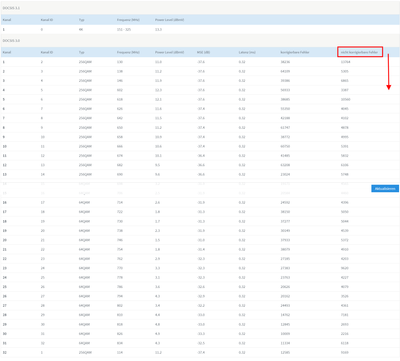Click the 'Latenz (ms)' column header

click(247, 52)
